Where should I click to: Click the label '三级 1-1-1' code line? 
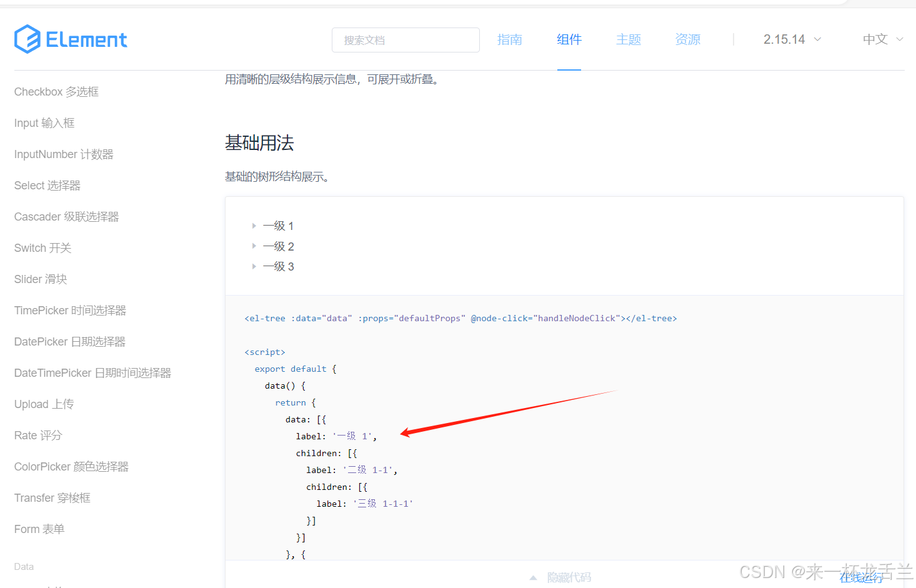coord(365,504)
